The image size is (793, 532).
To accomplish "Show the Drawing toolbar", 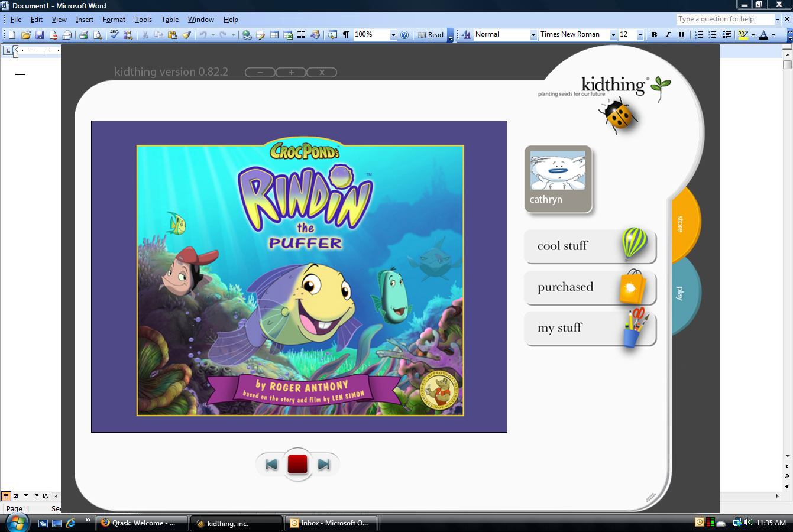I will coord(315,35).
